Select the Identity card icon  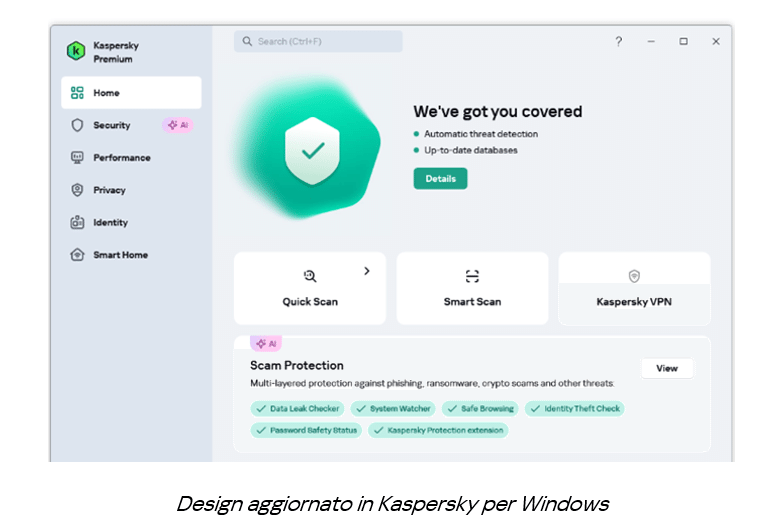click(77, 222)
